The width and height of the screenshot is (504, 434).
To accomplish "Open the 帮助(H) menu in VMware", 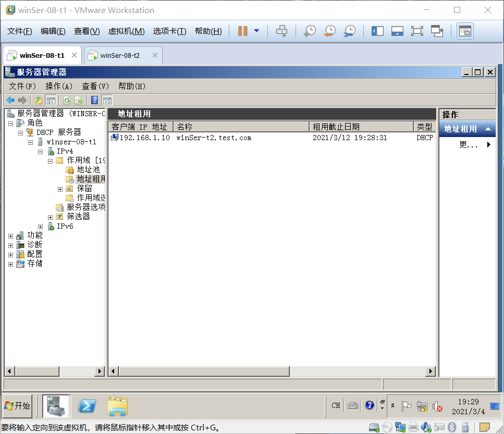I will pos(208,31).
